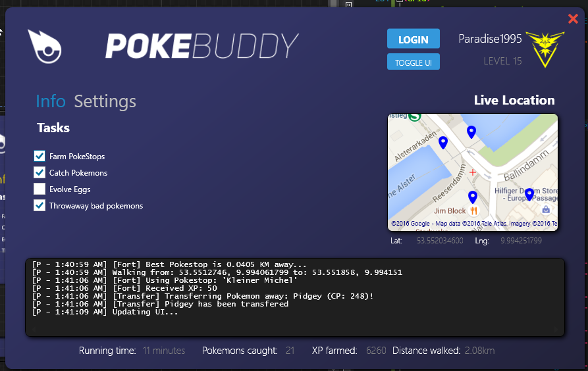Click the log line 'Pidgey has been transfered'
The width and height of the screenshot is (588, 371).
(x=161, y=304)
